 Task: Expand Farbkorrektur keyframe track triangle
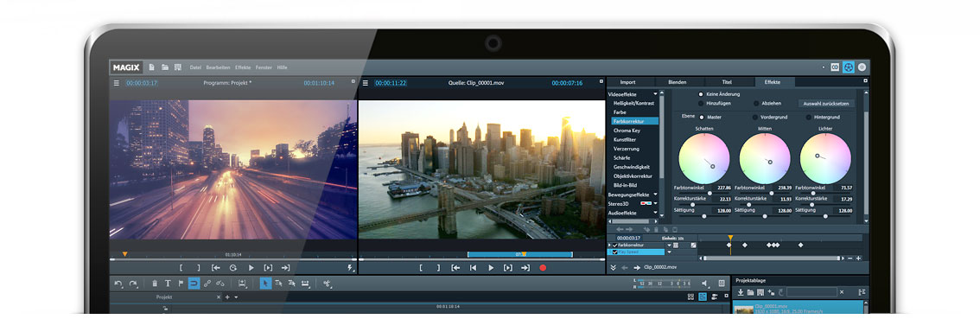pyautogui.click(x=610, y=245)
